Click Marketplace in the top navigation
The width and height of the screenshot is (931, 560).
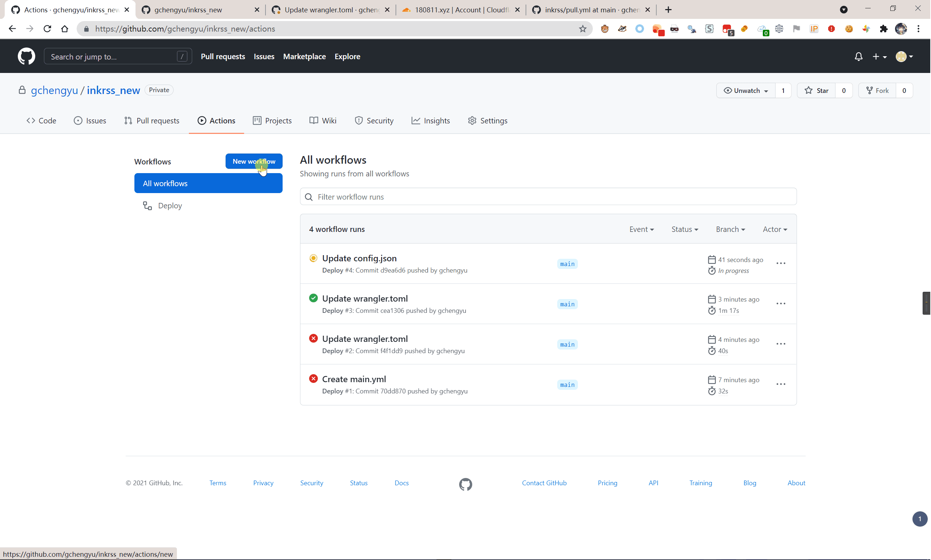(304, 57)
